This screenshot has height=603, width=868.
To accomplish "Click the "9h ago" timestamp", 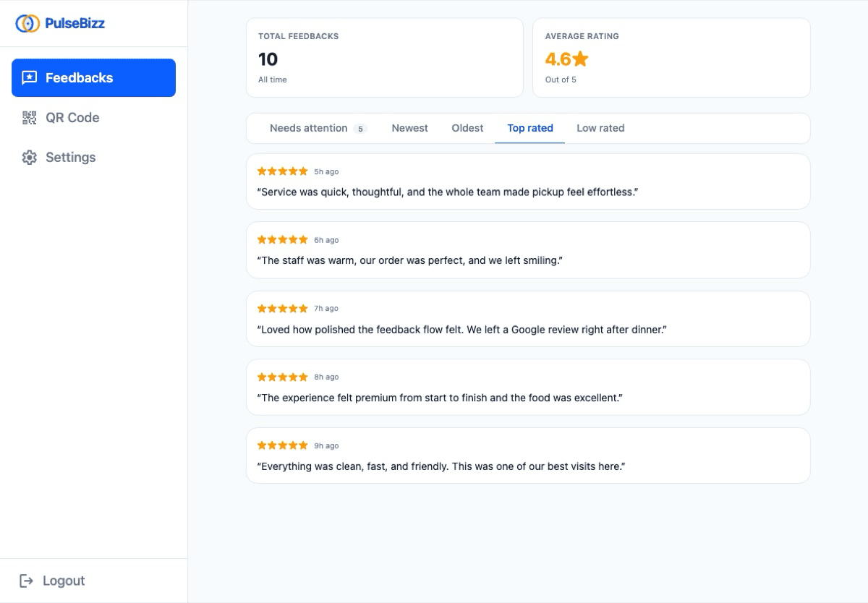I will tap(326, 446).
